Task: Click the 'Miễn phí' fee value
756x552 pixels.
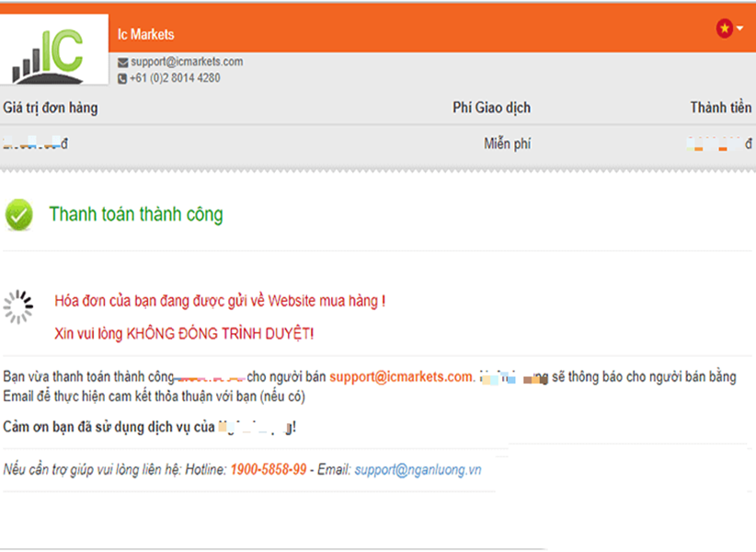Action: coord(507,144)
